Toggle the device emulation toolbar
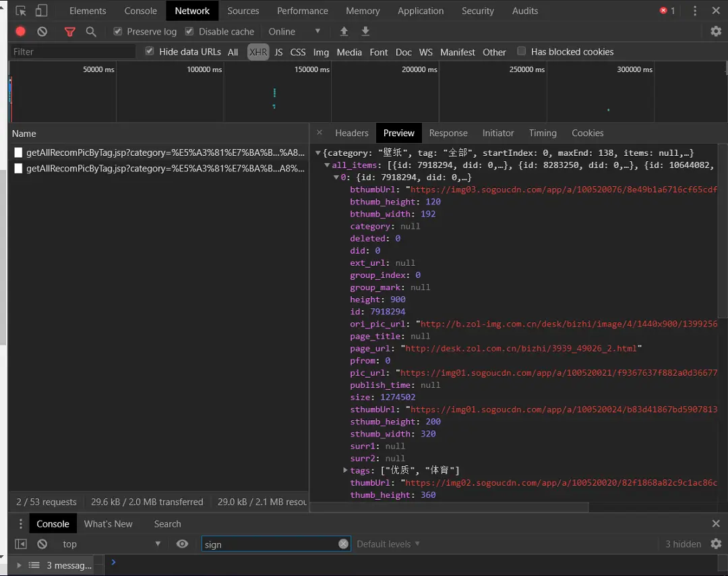 (x=42, y=10)
